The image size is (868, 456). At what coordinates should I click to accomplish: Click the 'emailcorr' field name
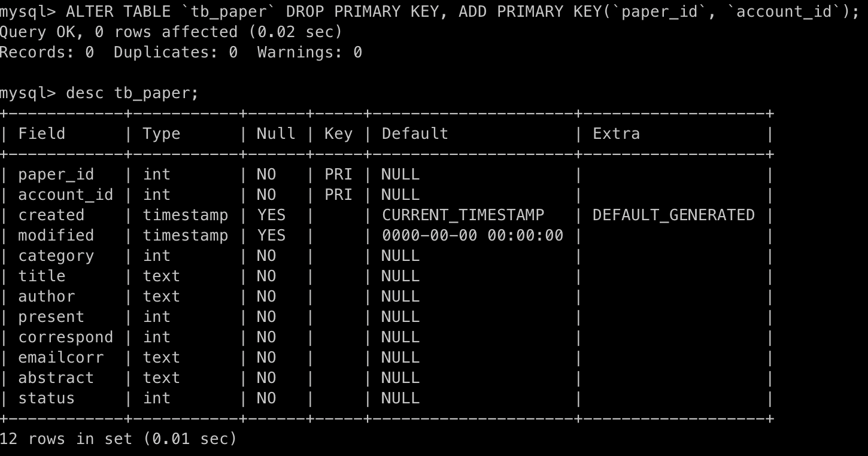point(60,357)
